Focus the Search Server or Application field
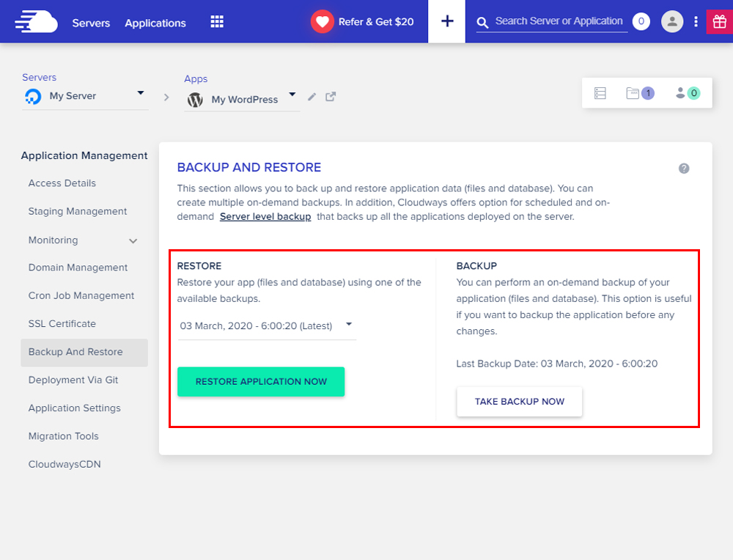The image size is (733, 560). (x=559, y=21)
